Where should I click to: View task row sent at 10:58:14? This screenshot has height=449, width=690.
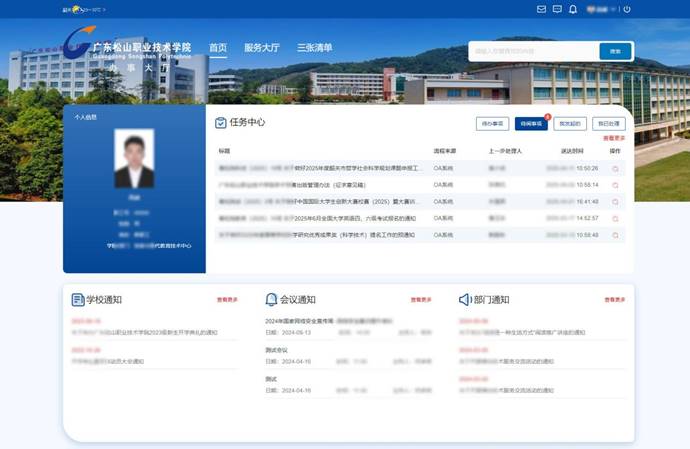[x=615, y=185]
